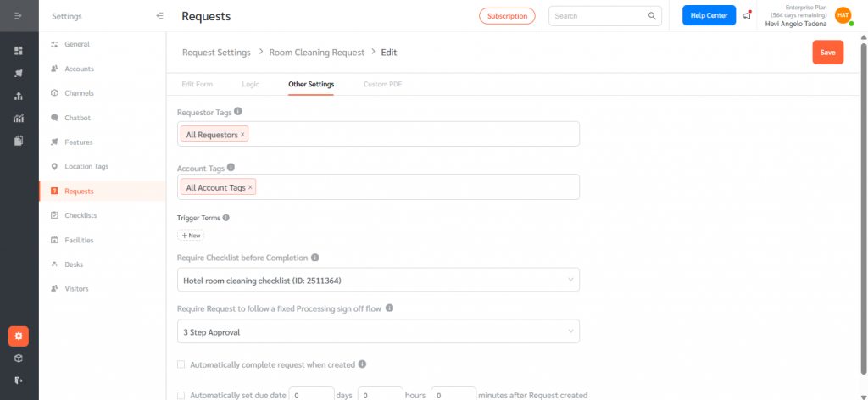Viewport: 868px width, 400px height.
Task: Open the orange settings gear icon
Action: click(19, 336)
